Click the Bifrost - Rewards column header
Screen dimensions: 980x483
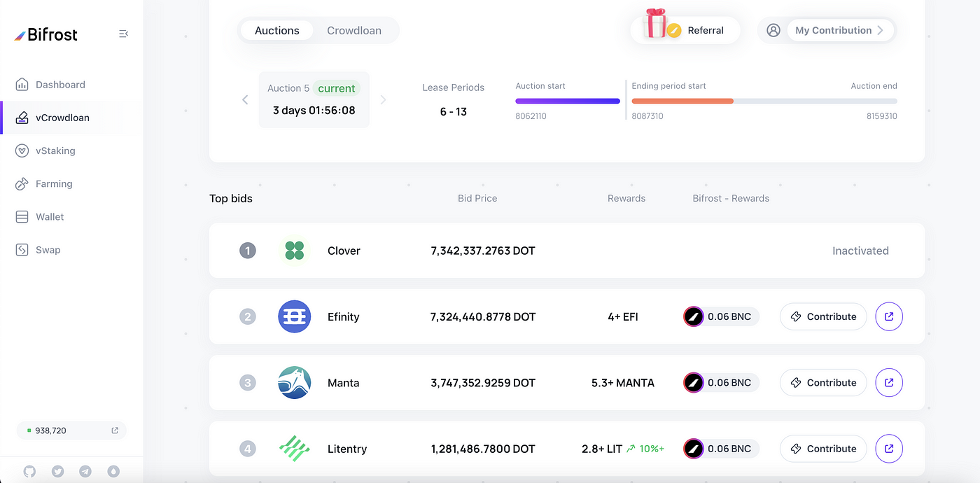[731, 198]
